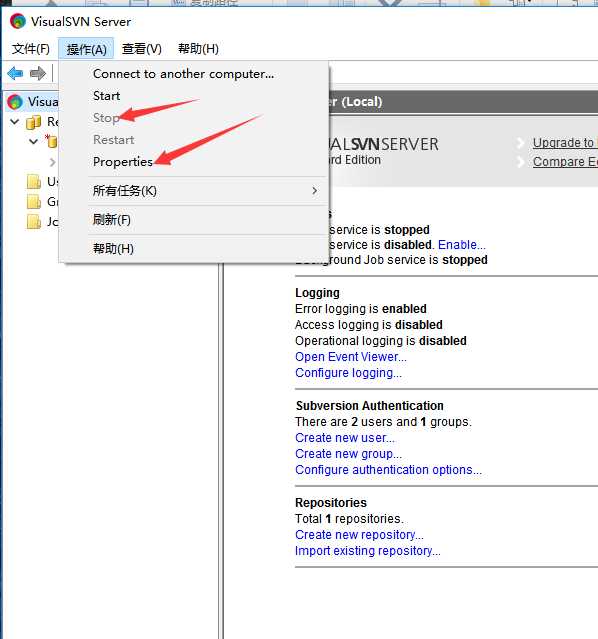Click Configure logging... link
The width and height of the screenshot is (598, 639).
348,373
